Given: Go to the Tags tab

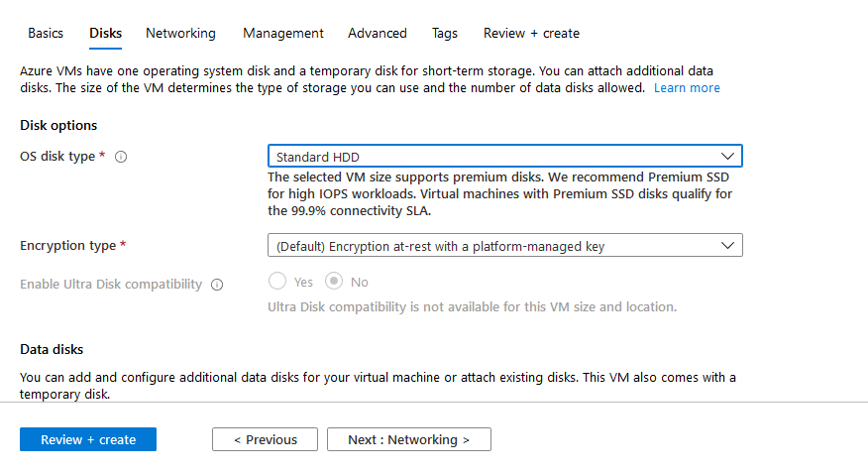Looking at the screenshot, I should point(445,34).
